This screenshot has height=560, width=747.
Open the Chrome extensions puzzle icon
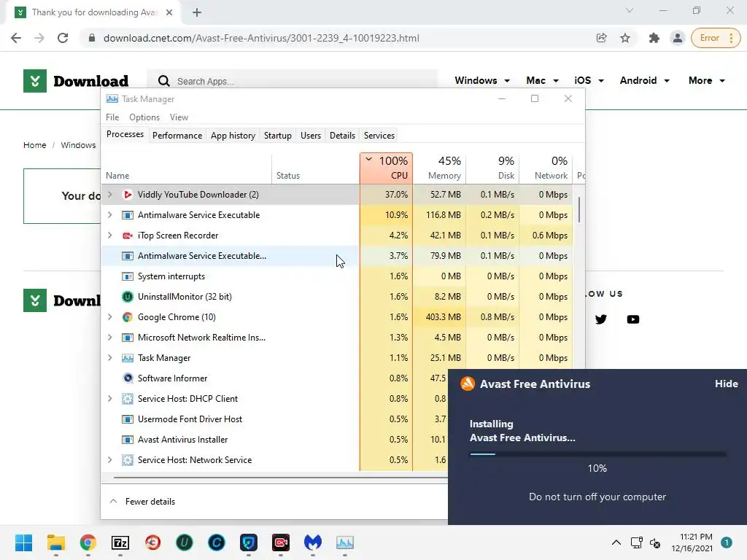pos(654,38)
